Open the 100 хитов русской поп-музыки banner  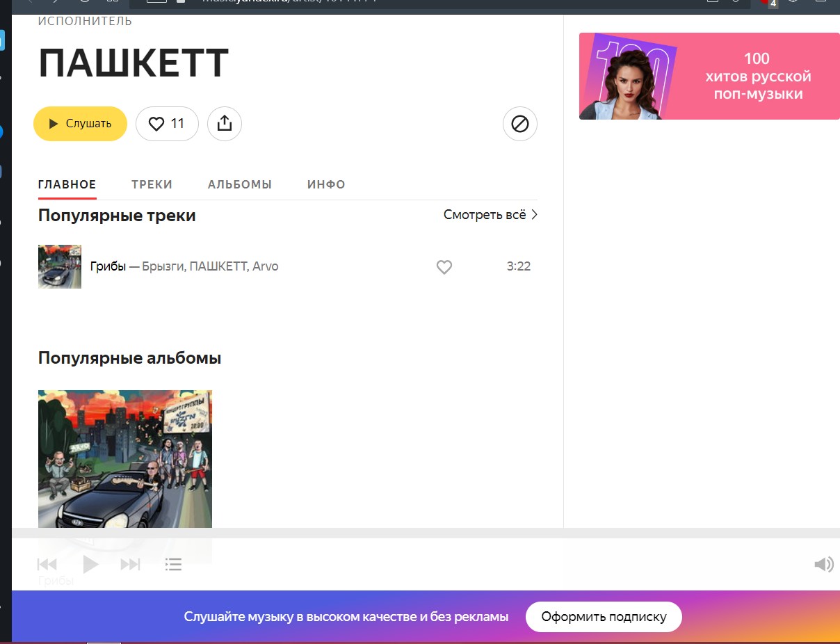click(709, 76)
